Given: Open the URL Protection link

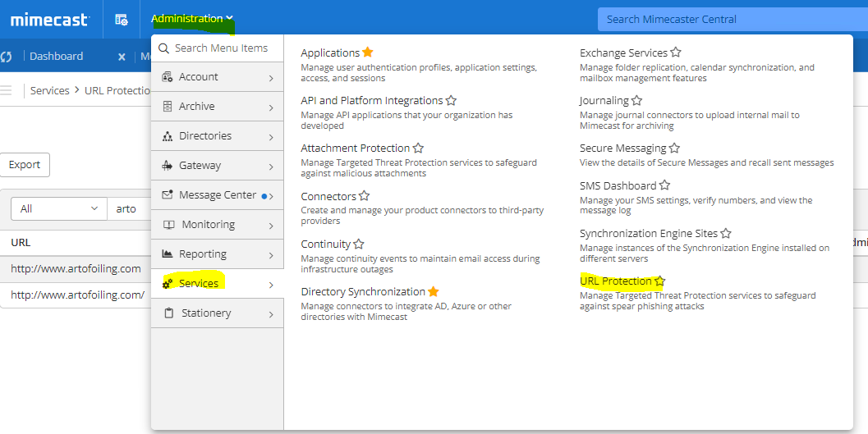Looking at the screenshot, I should [616, 281].
